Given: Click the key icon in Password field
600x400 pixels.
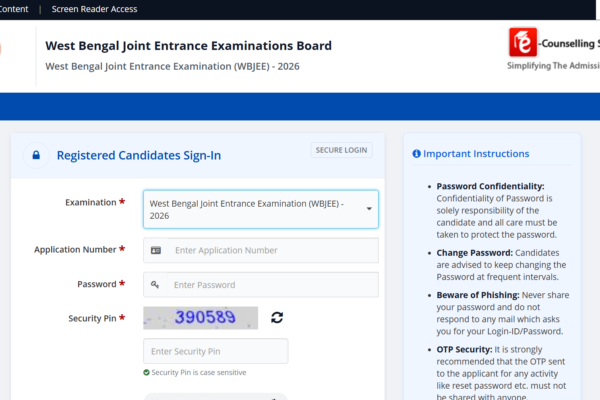Looking at the screenshot, I should coord(156,285).
